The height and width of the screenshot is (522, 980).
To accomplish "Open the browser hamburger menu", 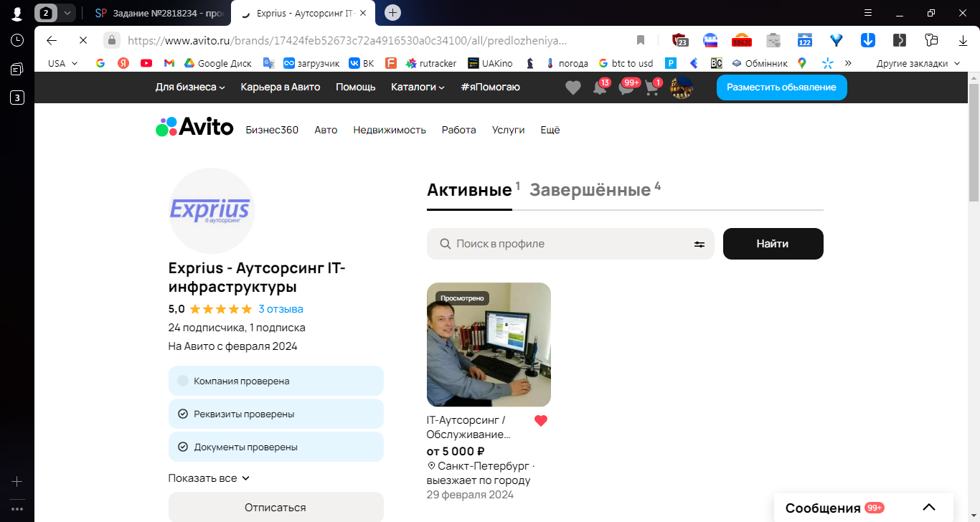I will (x=867, y=13).
